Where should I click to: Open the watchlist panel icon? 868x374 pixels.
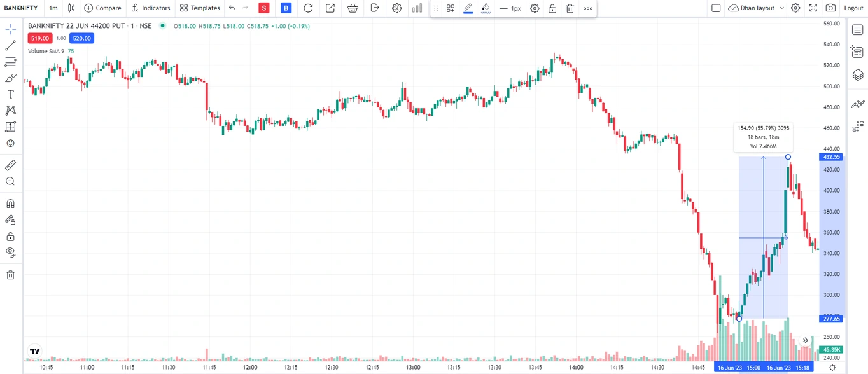pyautogui.click(x=857, y=30)
